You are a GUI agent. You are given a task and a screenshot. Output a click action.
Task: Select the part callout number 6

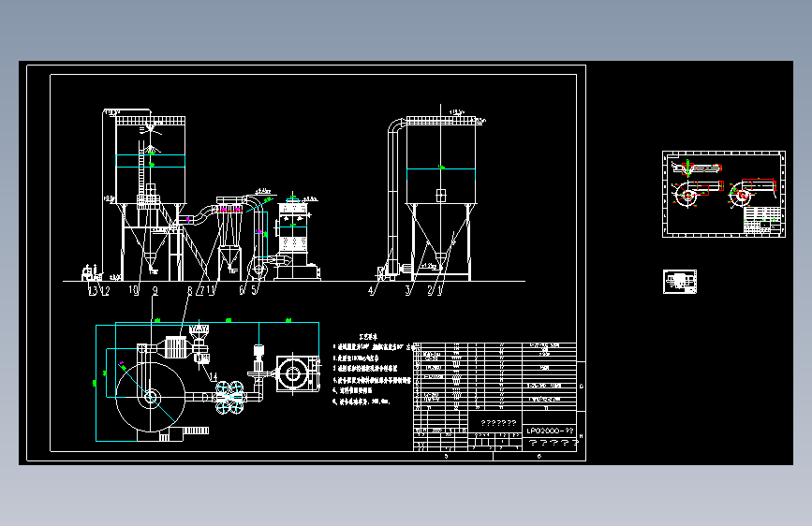[242, 290]
